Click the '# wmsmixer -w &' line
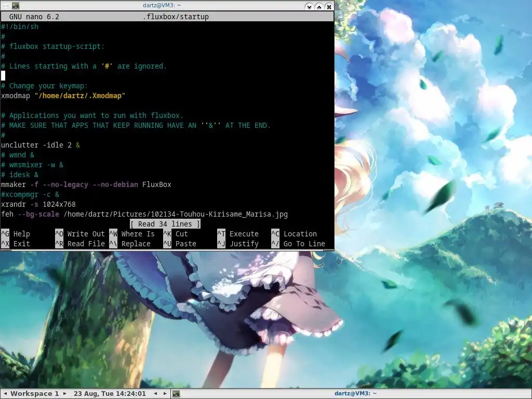The width and height of the screenshot is (532, 399). tap(32, 165)
